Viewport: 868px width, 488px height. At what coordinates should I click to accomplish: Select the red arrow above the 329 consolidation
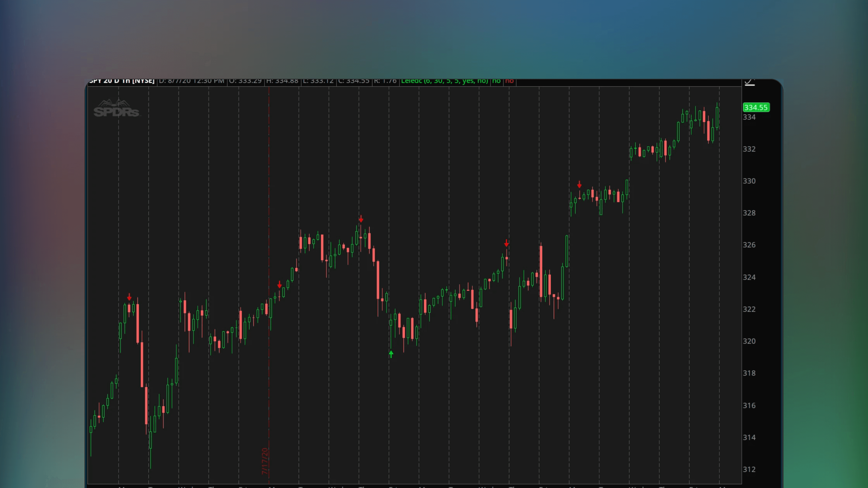[x=579, y=185]
